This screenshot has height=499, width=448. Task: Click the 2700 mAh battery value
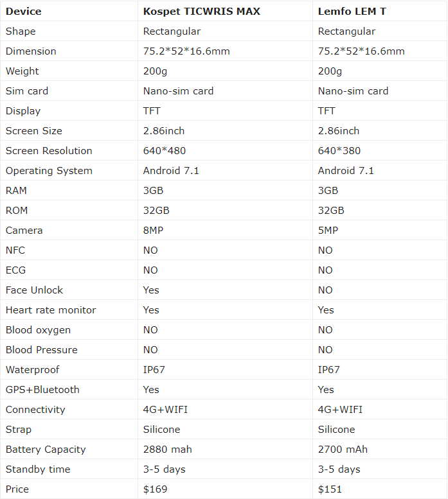point(343,450)
